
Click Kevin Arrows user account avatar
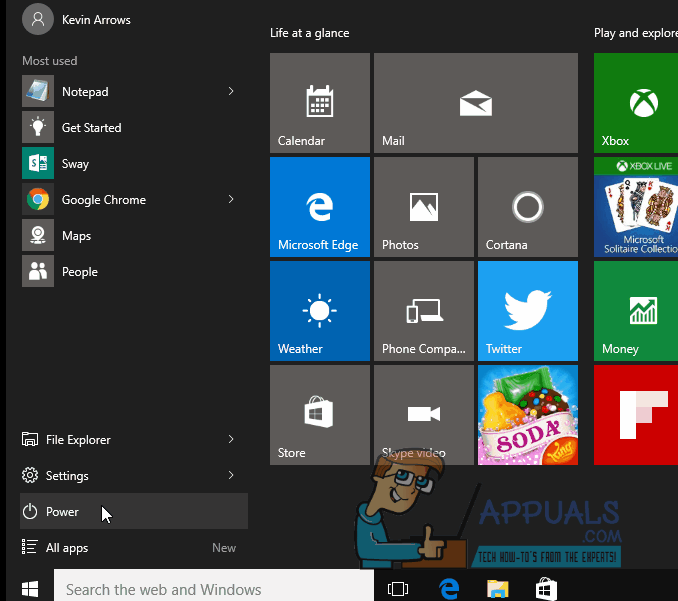[x=38, y=19]
